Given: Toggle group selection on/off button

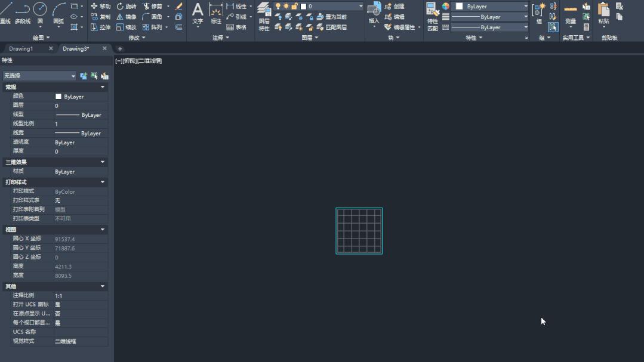Looking at the screenshot, I should tap(553, 27).
